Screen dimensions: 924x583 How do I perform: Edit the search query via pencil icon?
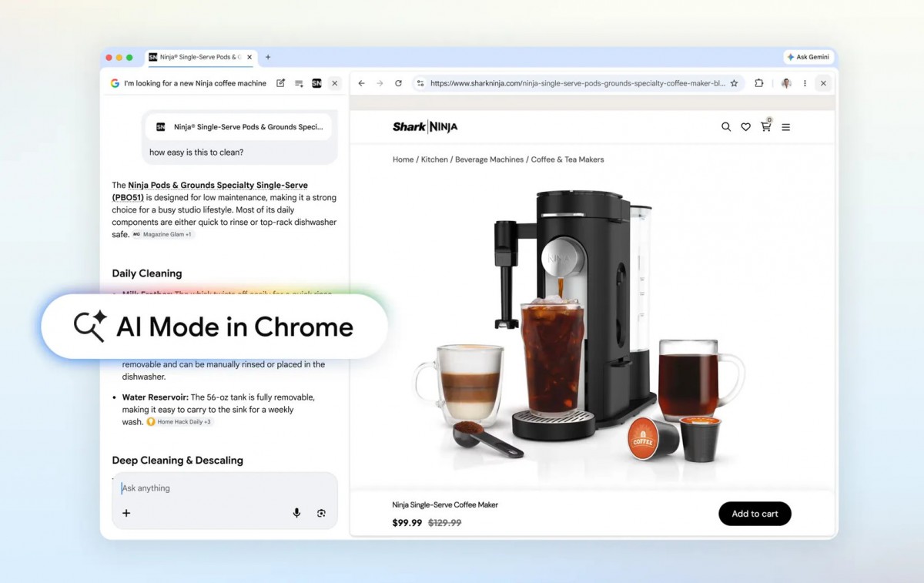click(280, 82)
